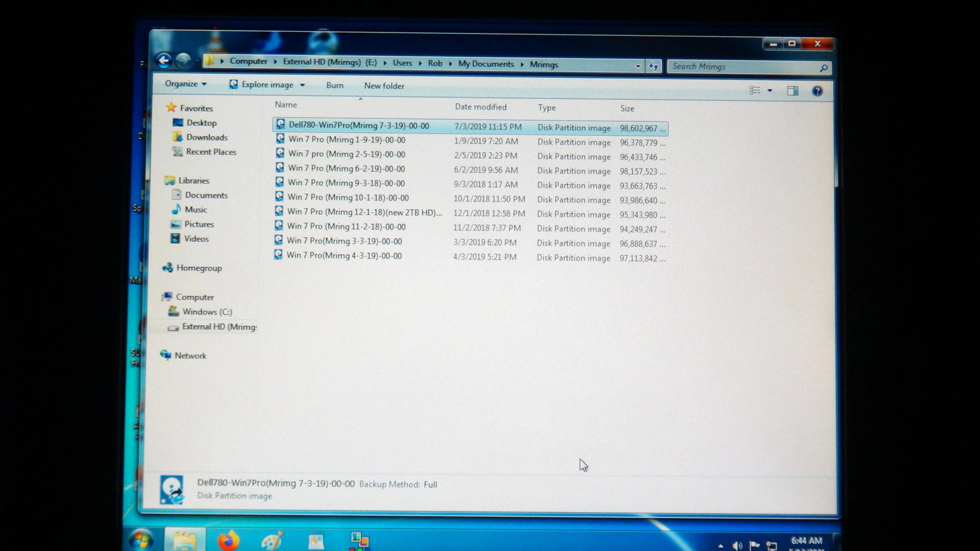980x551 pixels.
Task: Open the Windows Start orb
Action: (141, 541)
